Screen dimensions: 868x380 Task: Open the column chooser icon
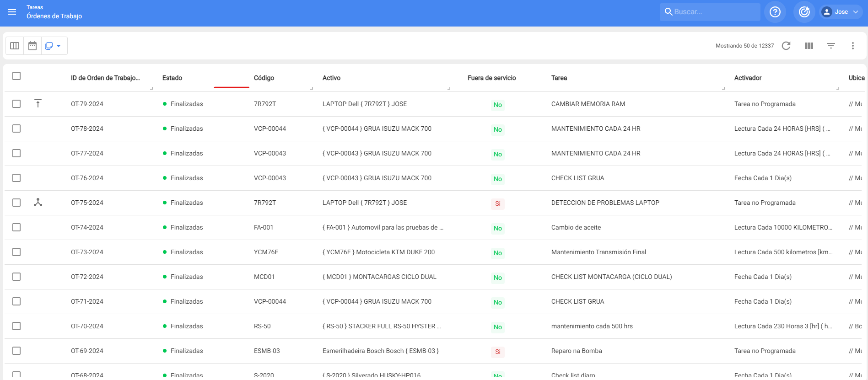[x=809, y=46]
